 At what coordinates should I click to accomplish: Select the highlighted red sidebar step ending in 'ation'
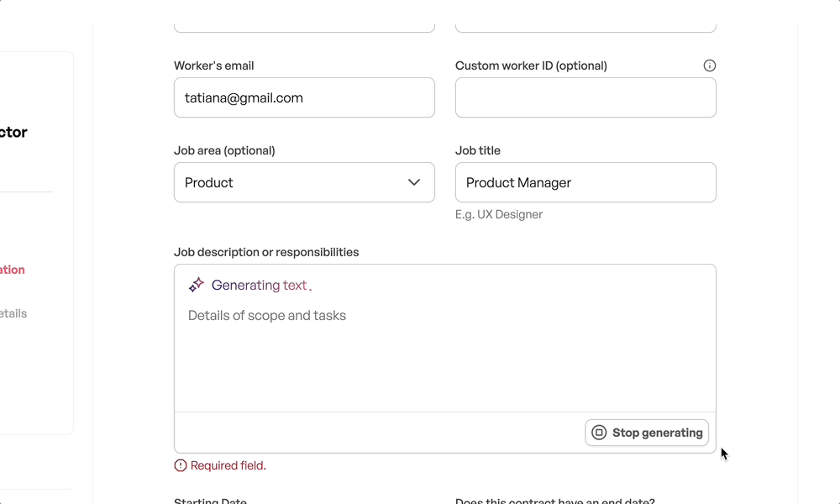pyautogui.click(x=13, y=270)
